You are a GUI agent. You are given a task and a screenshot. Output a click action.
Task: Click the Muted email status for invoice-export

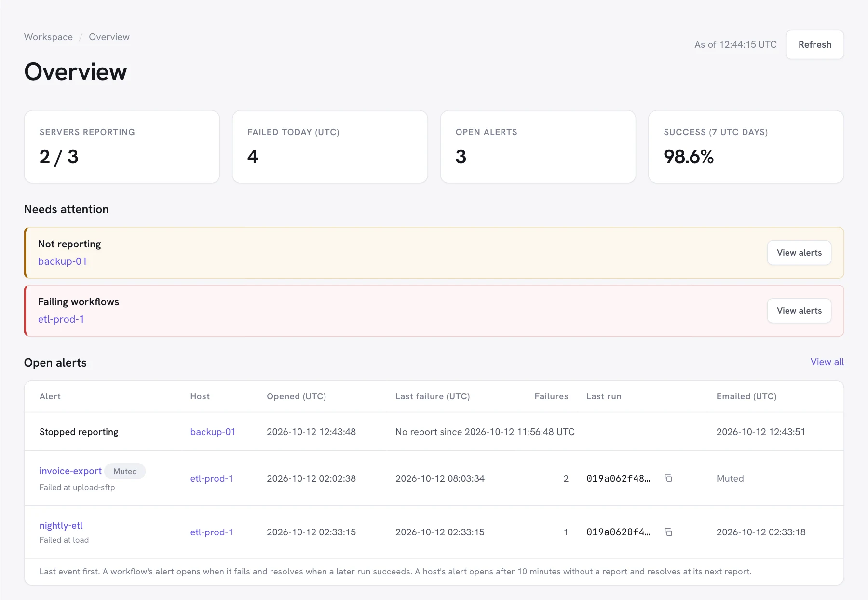click(730, 478)
